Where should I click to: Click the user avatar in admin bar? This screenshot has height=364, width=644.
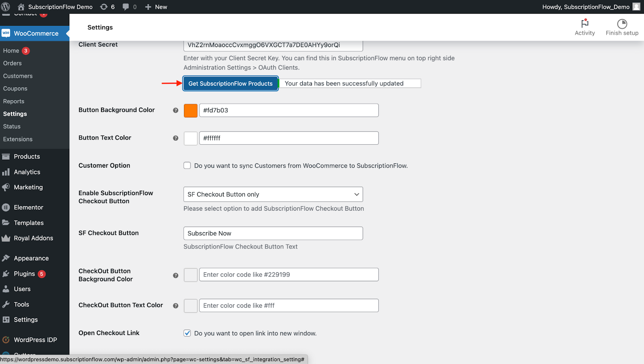pyautogui.click(x=636, y=7)
